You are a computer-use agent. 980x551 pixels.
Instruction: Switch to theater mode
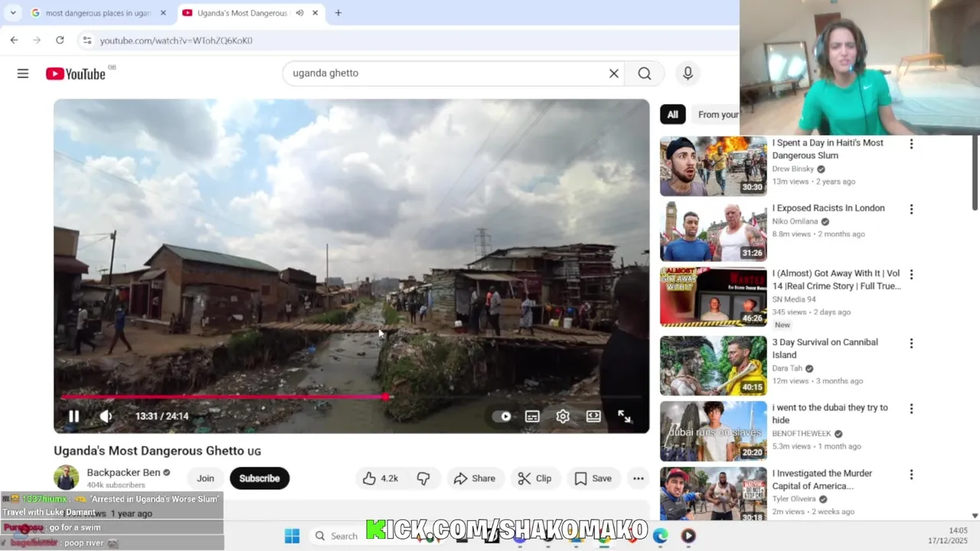coord(593,416)
